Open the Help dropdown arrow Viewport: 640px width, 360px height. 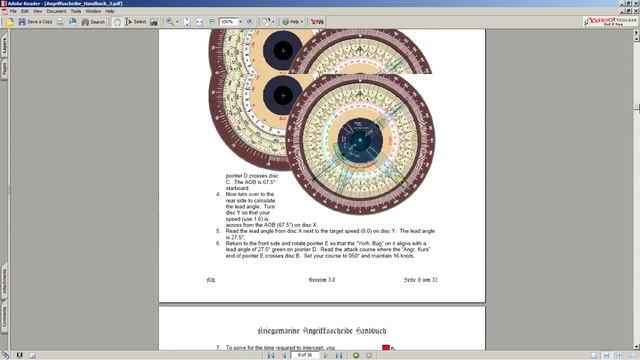tap(302, 22)
